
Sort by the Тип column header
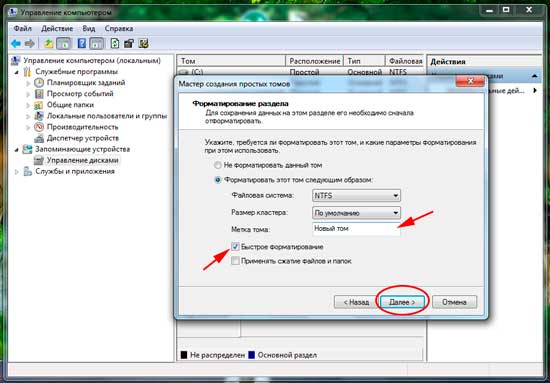point(364,61)
